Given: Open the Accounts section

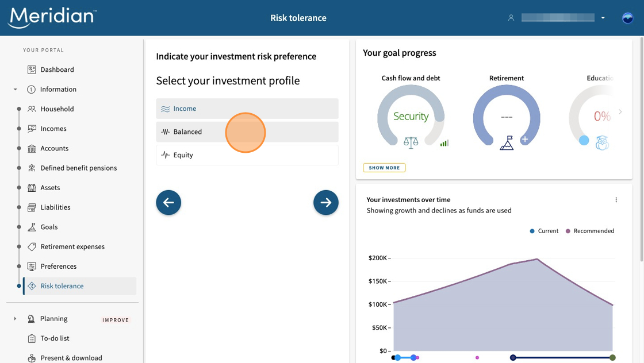Looking at the screenshot, I should click(x=54, y=149).
